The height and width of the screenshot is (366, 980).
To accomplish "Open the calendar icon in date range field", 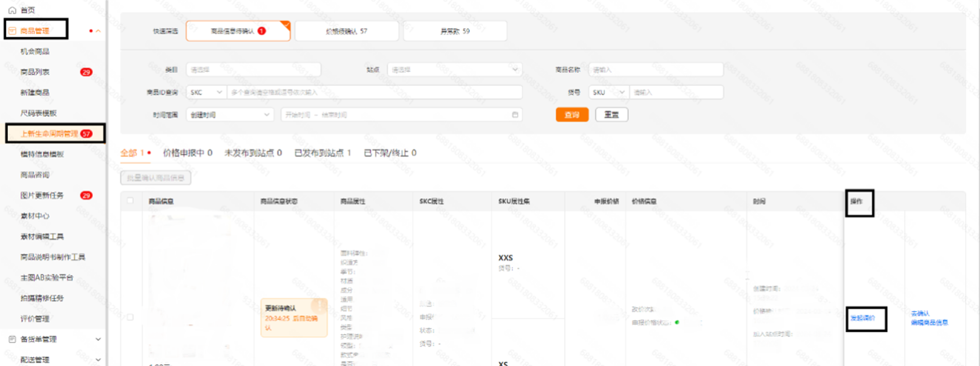I will pos(515,115).
